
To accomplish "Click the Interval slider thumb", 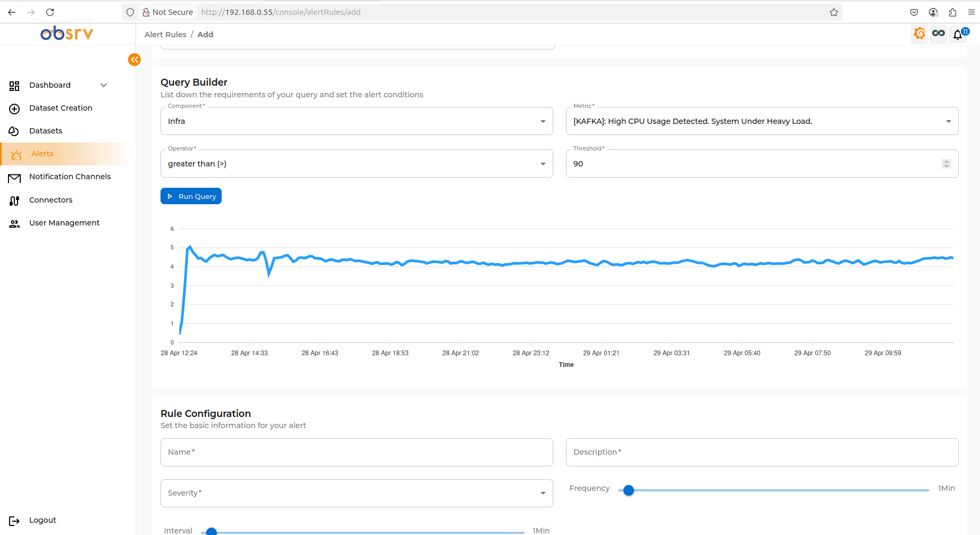I will point(212,531).
